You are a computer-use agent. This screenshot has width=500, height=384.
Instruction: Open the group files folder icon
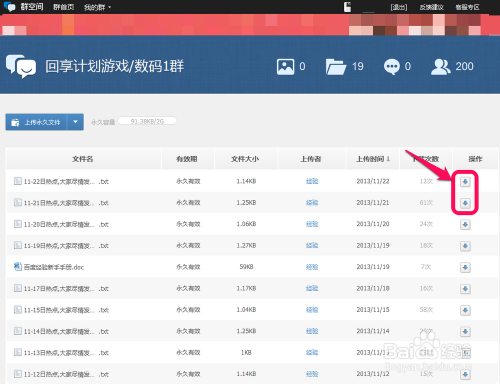tap(336, 67)
